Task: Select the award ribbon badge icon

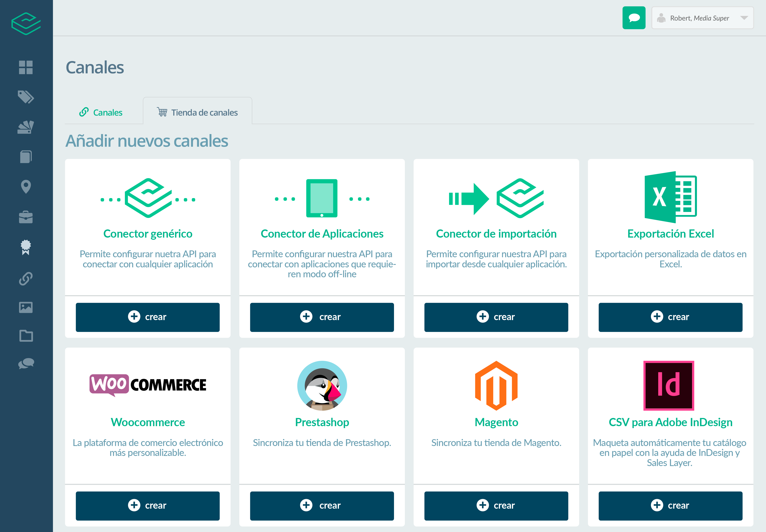Action: pyautogui.click(x=26, y=247)
